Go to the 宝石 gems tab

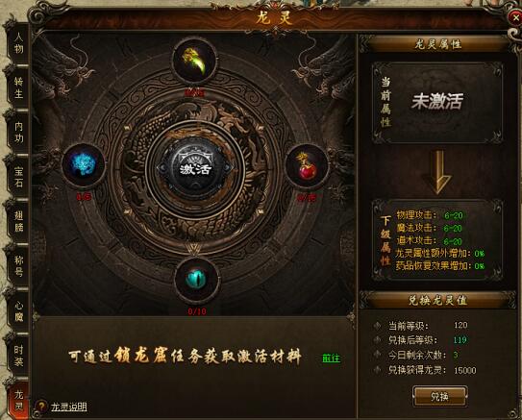[18, 177]
